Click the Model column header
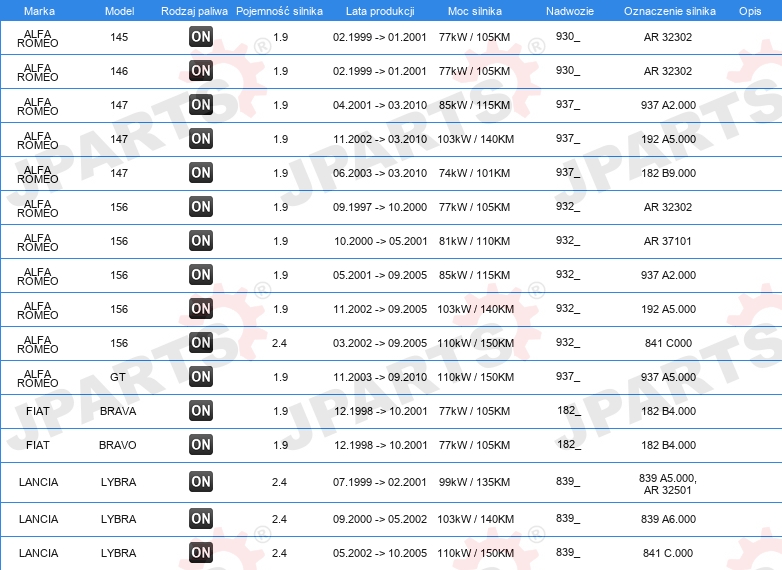Image resolution: width=782 pixels, height=570 pixels. tap(119, 11)
